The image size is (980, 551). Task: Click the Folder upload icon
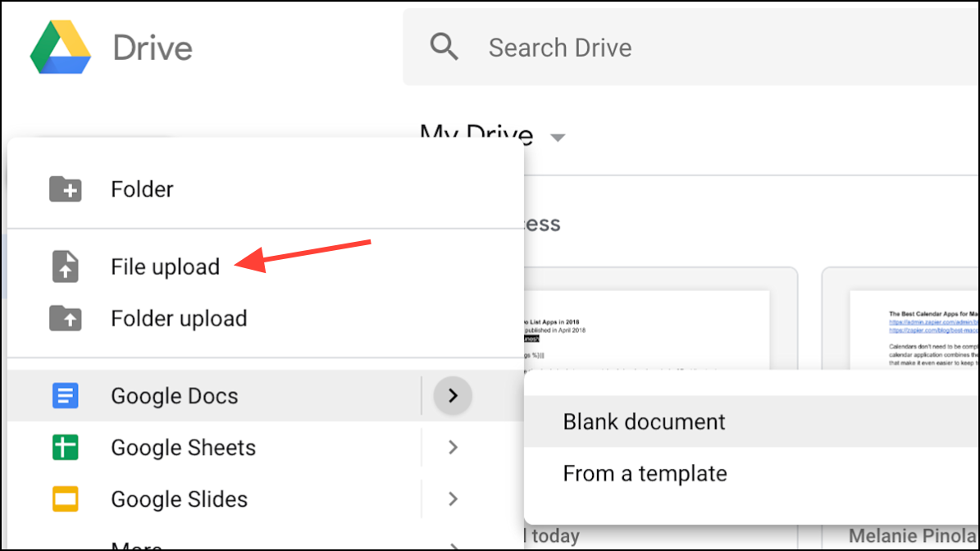(x=66, y=318)
